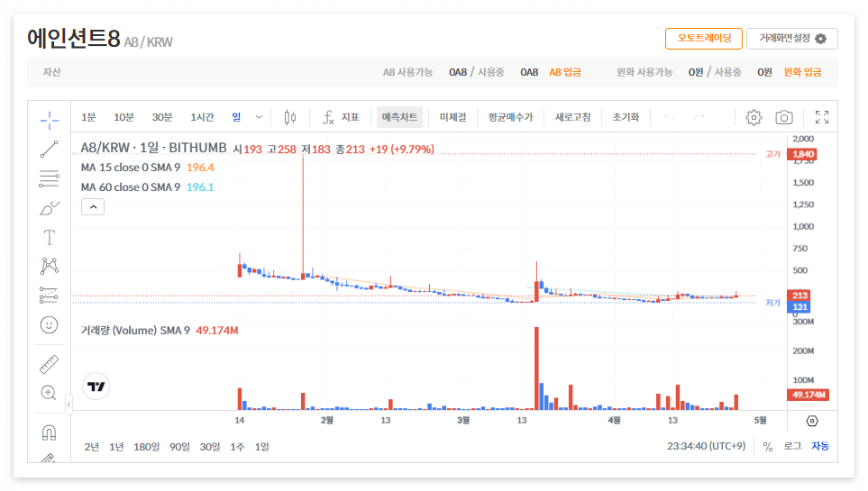Click the 49.174M volume label

click(x=809, y=395)
